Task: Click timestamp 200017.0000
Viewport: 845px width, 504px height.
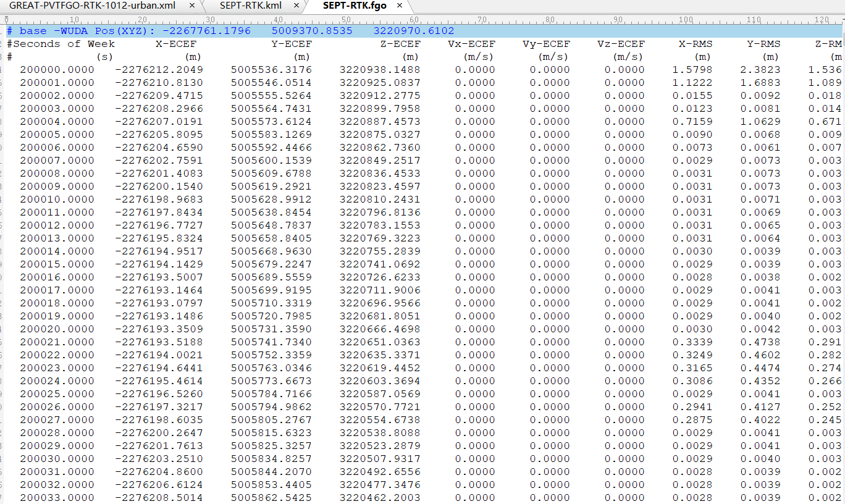Action: click(57, 290)
